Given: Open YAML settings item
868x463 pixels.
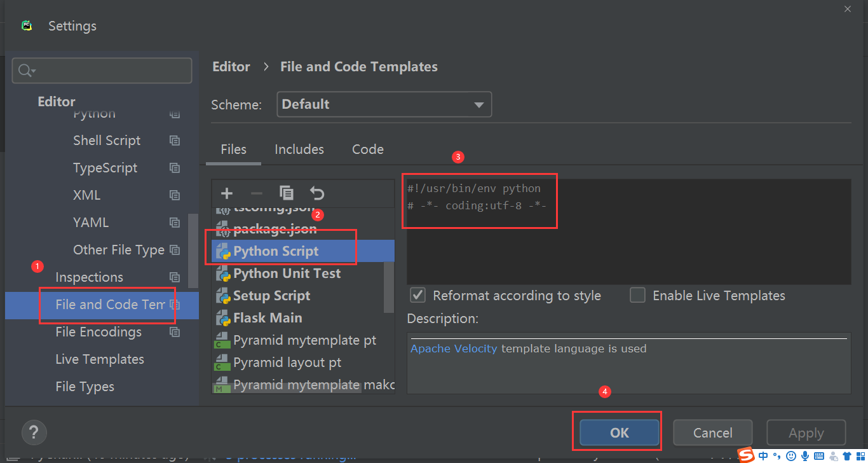Looking at the screenshot, I should [x=91, y=223].
